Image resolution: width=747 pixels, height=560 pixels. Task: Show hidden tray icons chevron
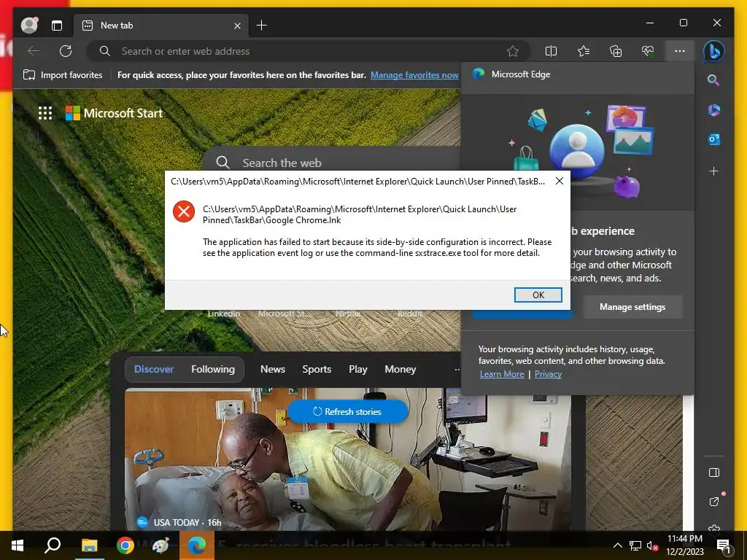617,545
